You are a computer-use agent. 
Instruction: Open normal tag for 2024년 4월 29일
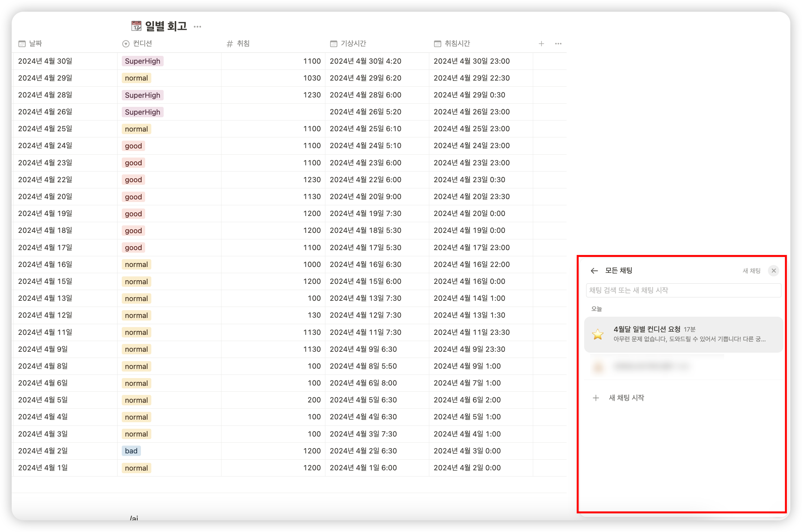(136, 78)
